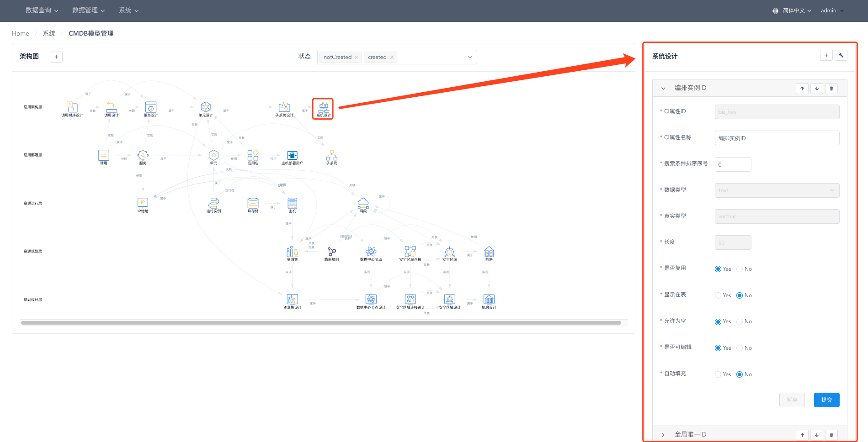Select the 数据中心节点设计 node icon
The width and height of the screenshot is (868, 442).
click(x=371, y=300)
